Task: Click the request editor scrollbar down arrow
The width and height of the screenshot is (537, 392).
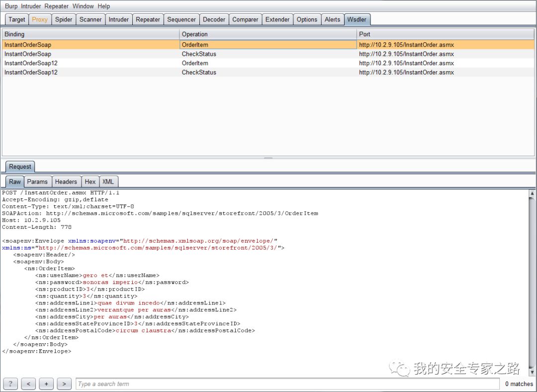Action: [532, 372]
